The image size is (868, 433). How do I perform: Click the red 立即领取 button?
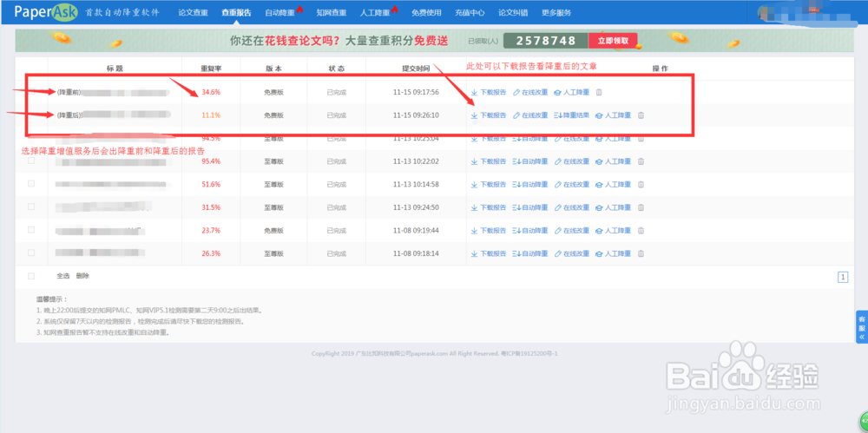(x=613, y=41)
